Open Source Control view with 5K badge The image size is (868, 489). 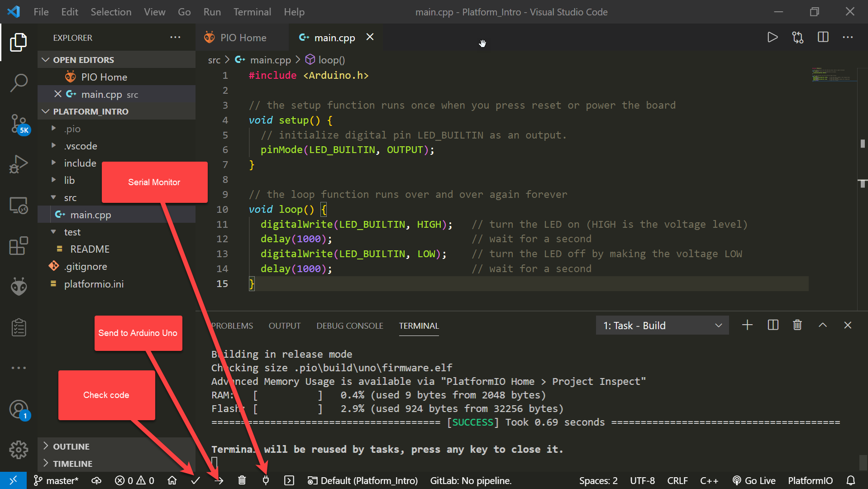(19, 125)
